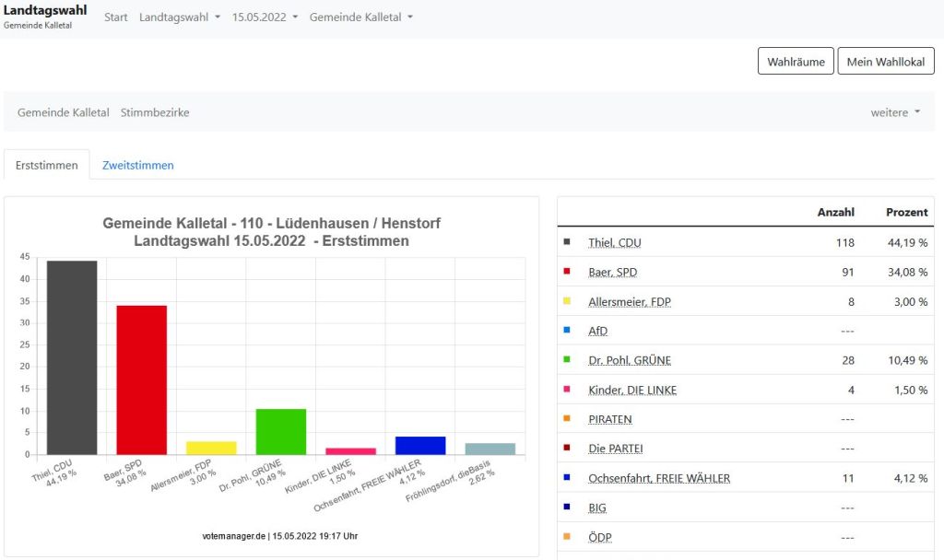944x560 pixels.
Task: Select AfD in results table
Action: point(597,331)
